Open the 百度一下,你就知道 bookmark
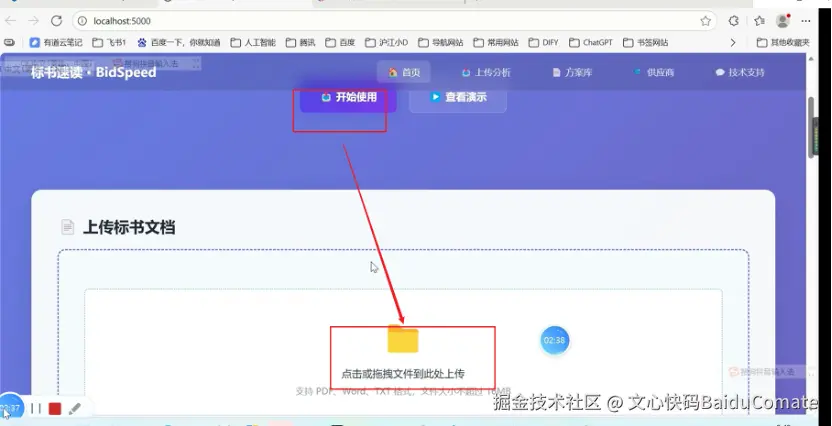Screen dimensions: 832x426 coord(178,42)
